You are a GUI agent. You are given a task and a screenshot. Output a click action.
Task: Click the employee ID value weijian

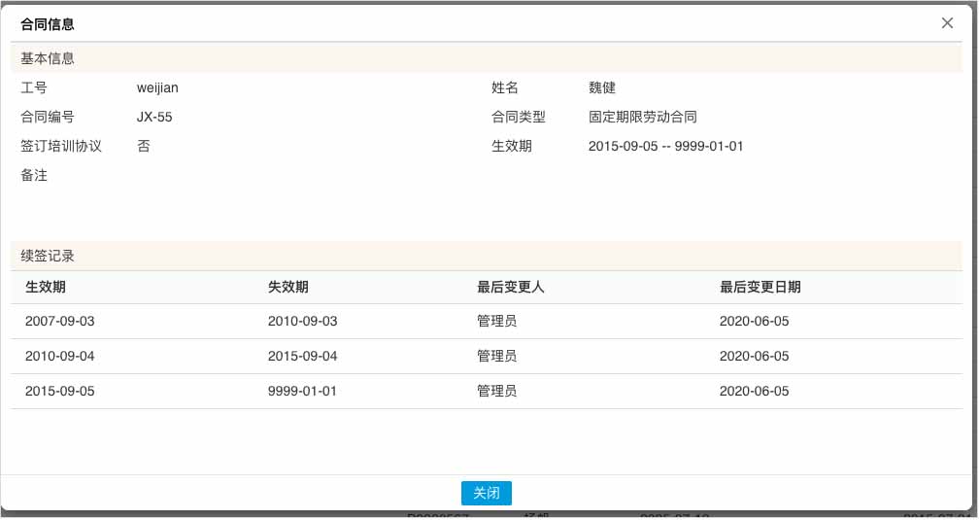point(157,88)
